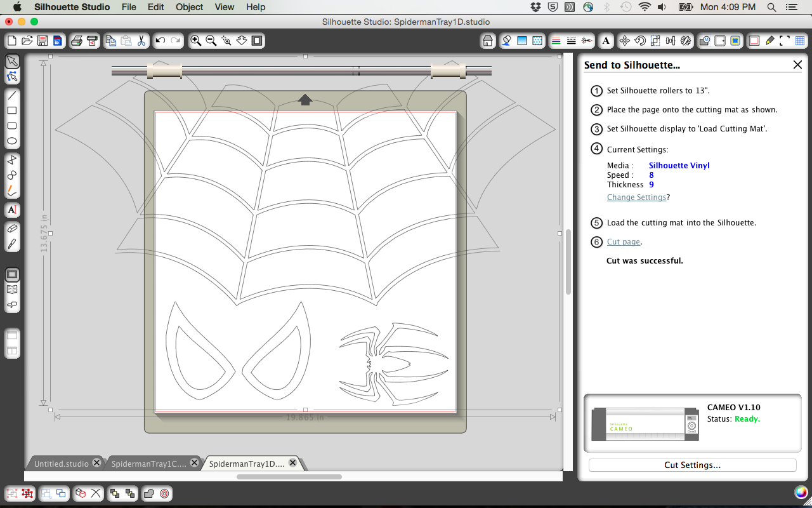Open the Object menu

click(x=190, y=7)
